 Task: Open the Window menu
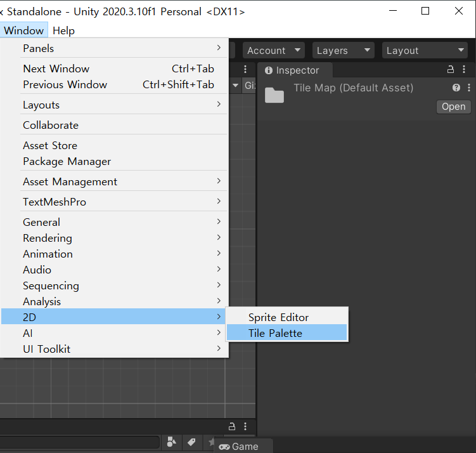[x=23, y=30]
